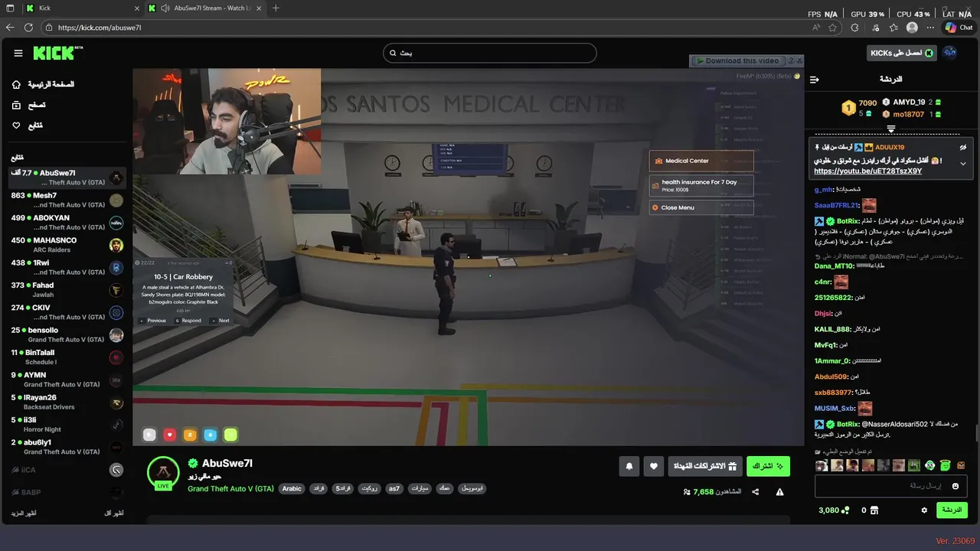The height and width of the screenshot is (551, 980).
Task: Open the shop icon beside the zero count
Action: pyautogui.click(x=874, y=510)
